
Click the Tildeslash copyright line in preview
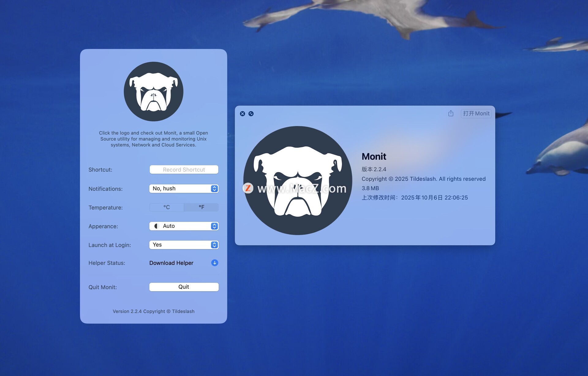[423, 179]
